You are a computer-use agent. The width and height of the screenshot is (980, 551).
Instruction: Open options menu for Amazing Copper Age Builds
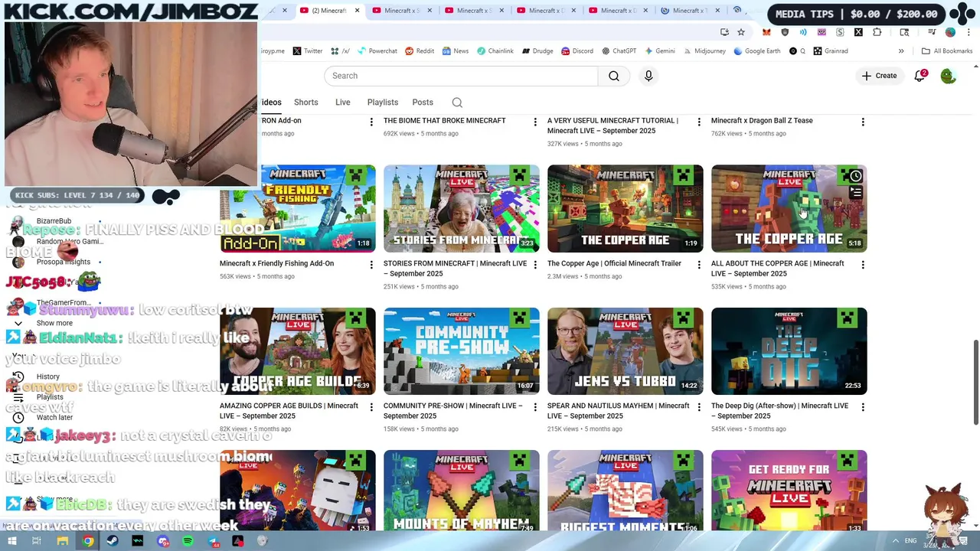coord(371,408)
